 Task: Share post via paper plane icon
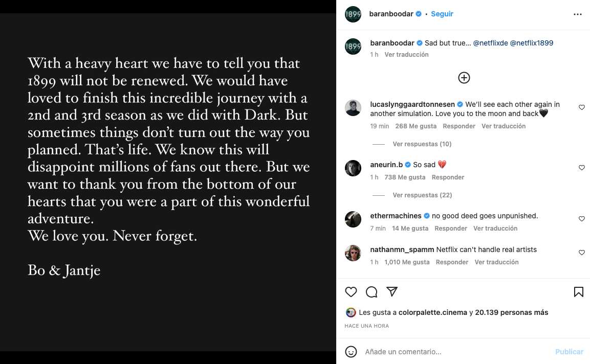click(392, 291)
